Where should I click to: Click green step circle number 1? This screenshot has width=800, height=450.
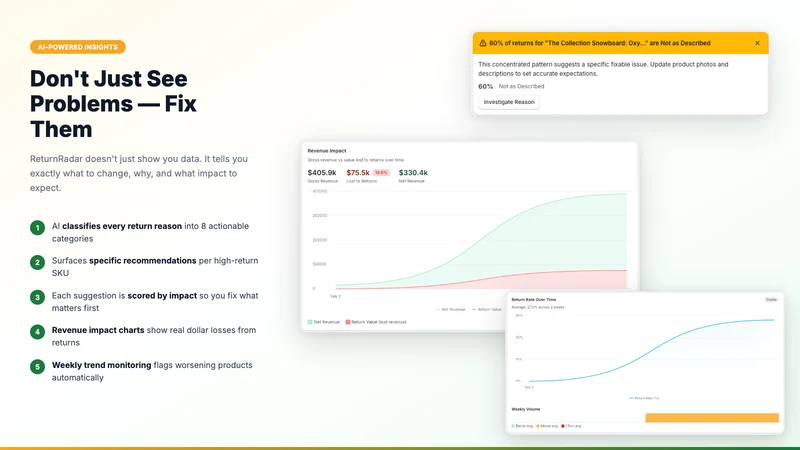click(37, 228)
